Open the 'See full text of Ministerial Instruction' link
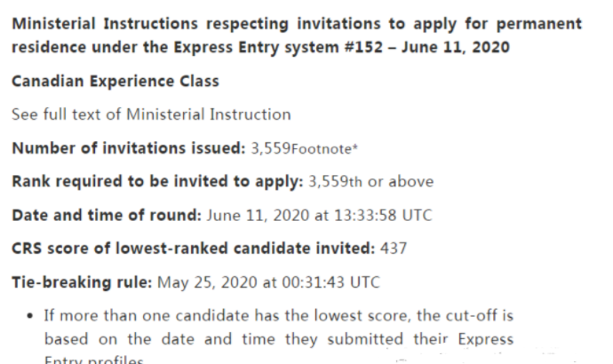The height and width of the screenshot is (364, 613). (x=151, y=115)
